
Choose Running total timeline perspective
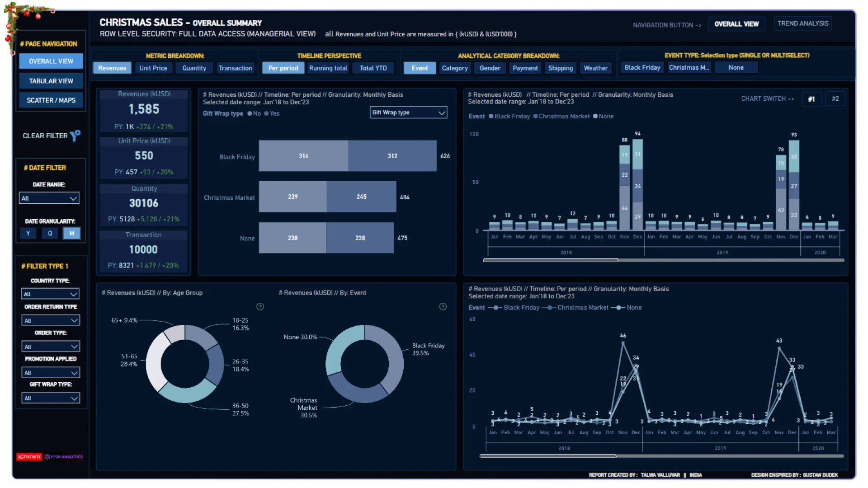328,68
